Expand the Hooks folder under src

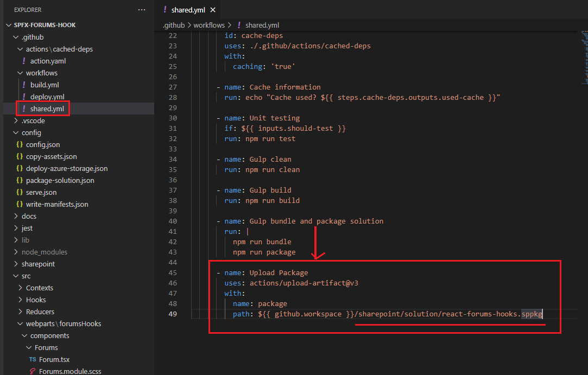[36, 300]
